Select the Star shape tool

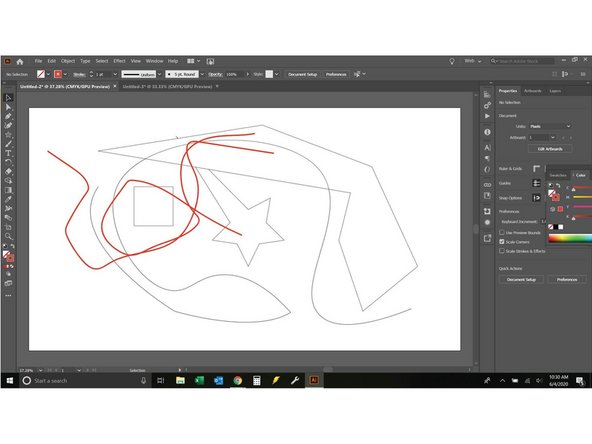[x=8, y=135]
